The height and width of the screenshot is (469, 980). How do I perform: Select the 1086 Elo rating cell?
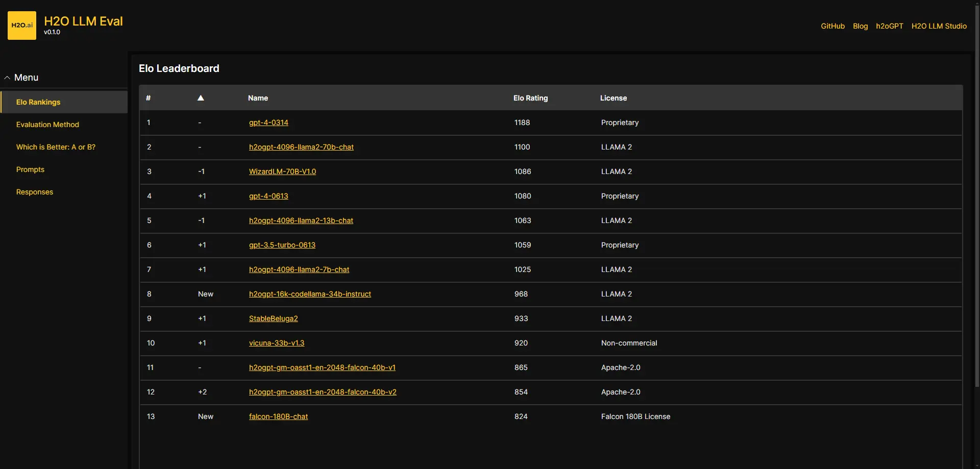(x=523, y=171)
